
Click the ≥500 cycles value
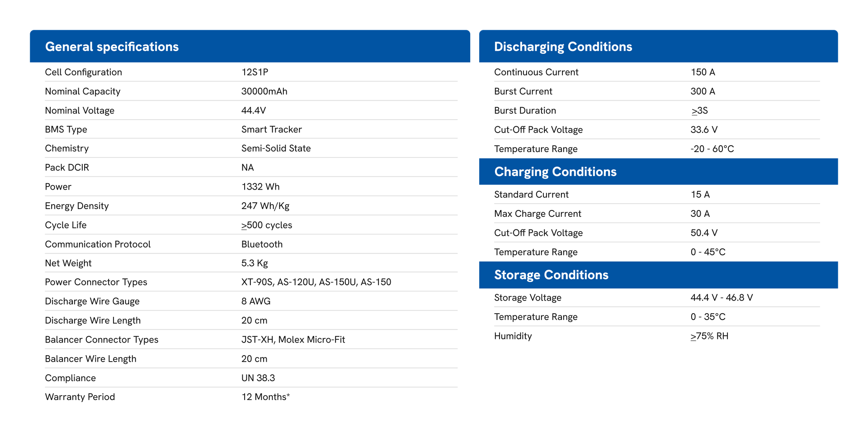(x=267, y=225)
